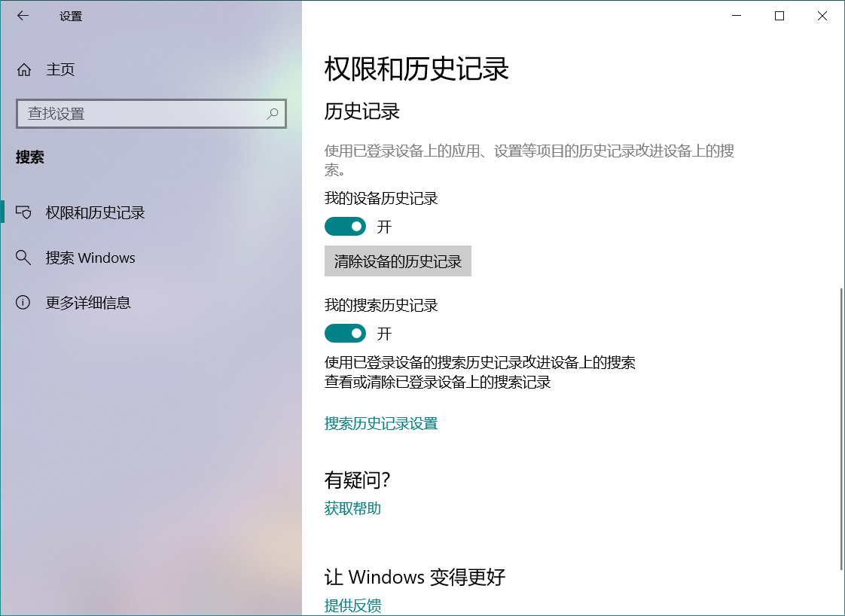Screen dimensions: 845x616
Task: Click the magnifier icon in 查找设置 box
Action: coord(273,113)
